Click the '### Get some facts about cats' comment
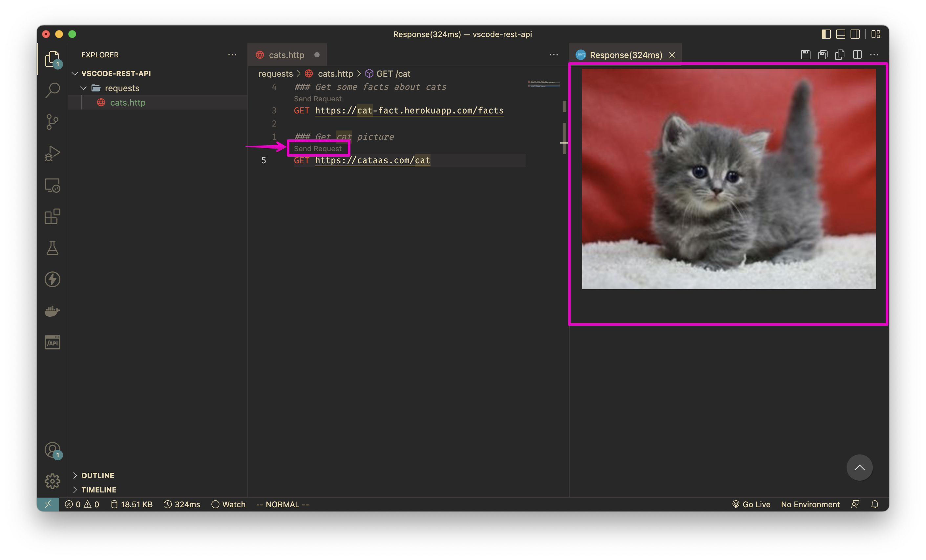 [x=370, y=87]
